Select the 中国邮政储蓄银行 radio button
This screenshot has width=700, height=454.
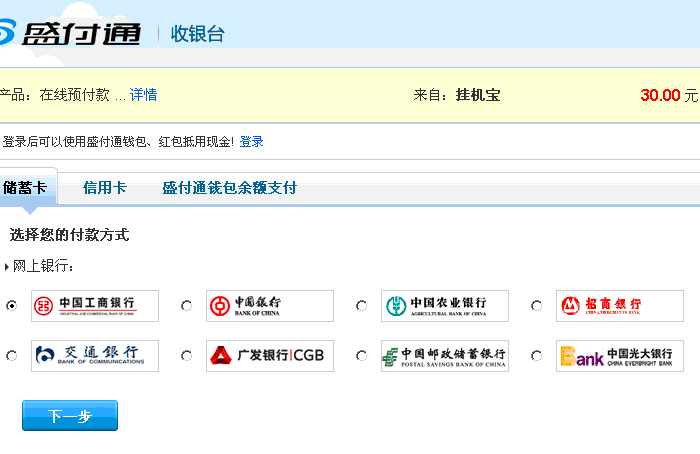click(x=362, y=356)
